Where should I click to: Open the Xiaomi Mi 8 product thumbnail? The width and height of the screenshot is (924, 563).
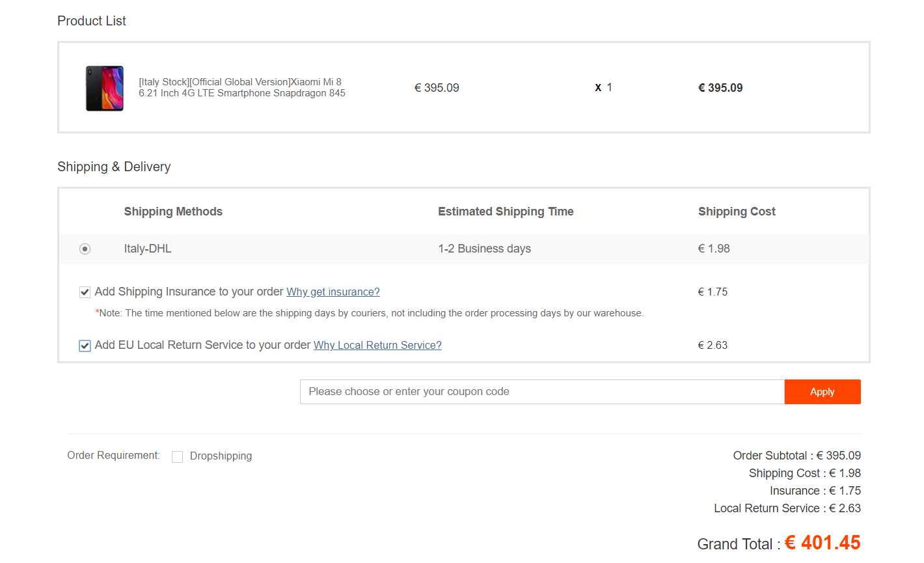pyautogui.click(x=104, y=88)
